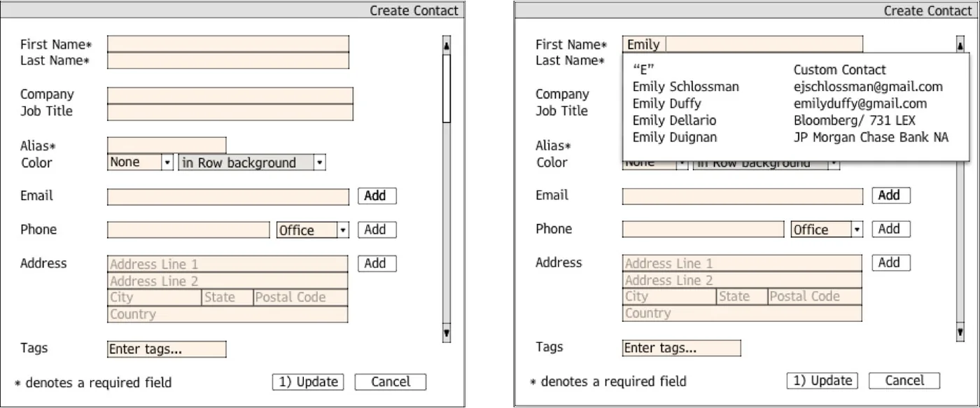Click Country field in right dialog

[x=743, y=314]
